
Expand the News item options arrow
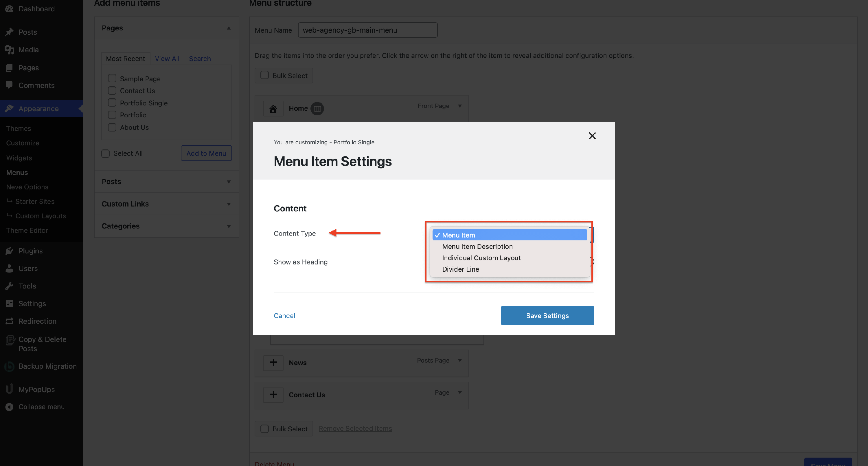coord(460,361)
